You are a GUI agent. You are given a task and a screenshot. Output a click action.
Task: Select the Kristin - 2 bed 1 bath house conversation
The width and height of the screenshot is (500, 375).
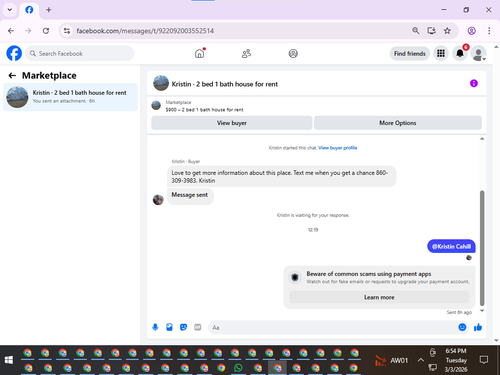coord(70,97)
